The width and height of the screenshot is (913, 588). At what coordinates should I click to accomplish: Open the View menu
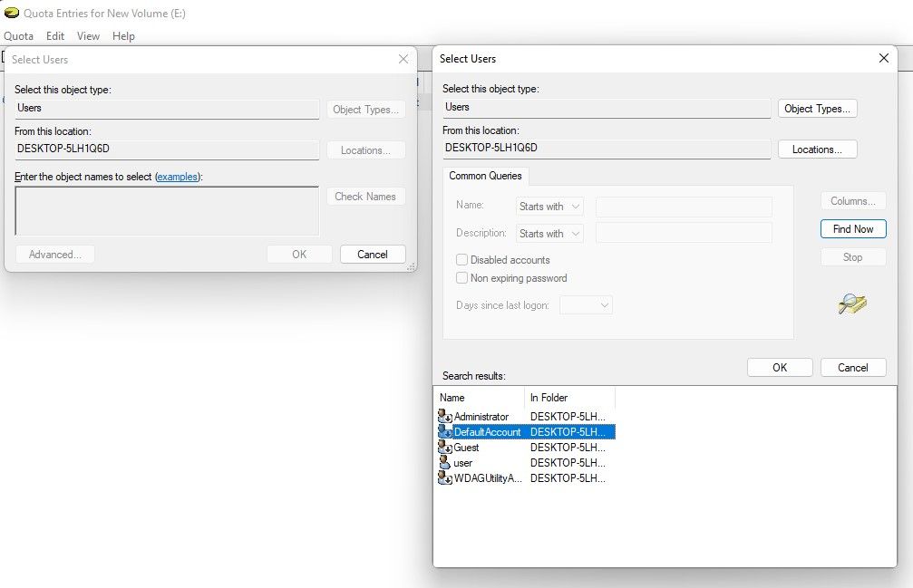click(88, 36)
